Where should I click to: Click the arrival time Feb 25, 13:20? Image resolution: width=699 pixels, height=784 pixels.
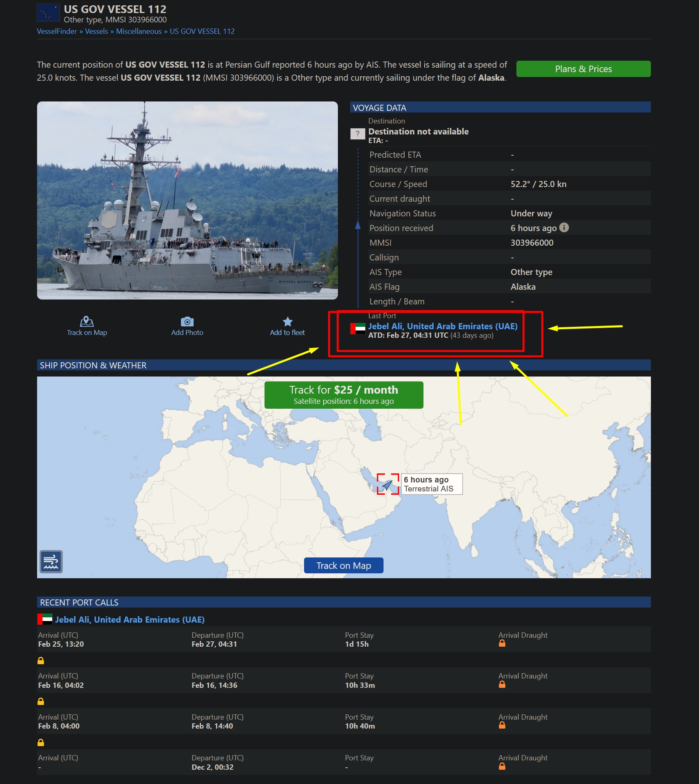[61, 644]
